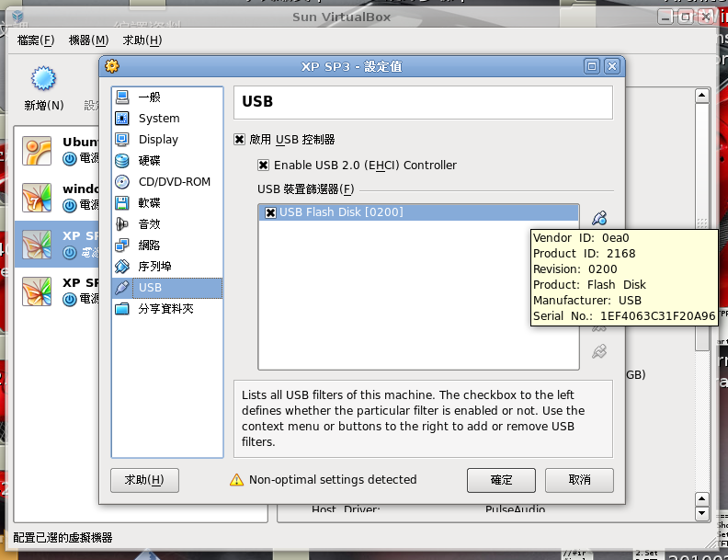The image size is (728, 560).
Task: Click the USB page heading
Action: (x=257, y=101)
